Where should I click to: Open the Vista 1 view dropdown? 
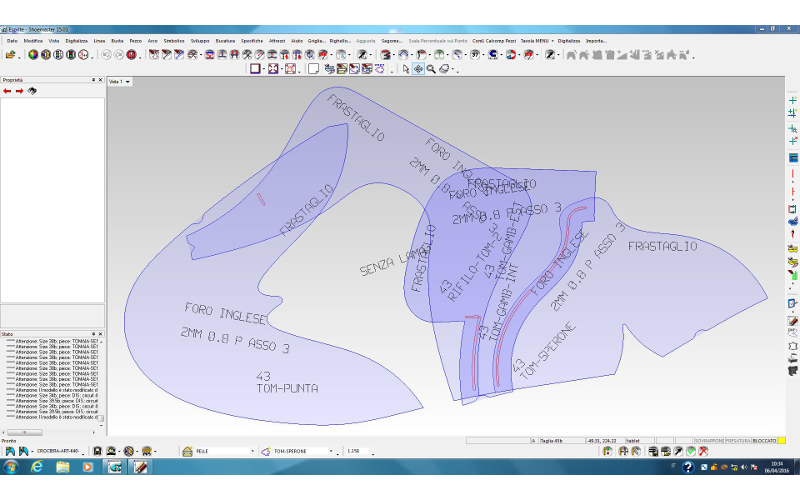128,81
